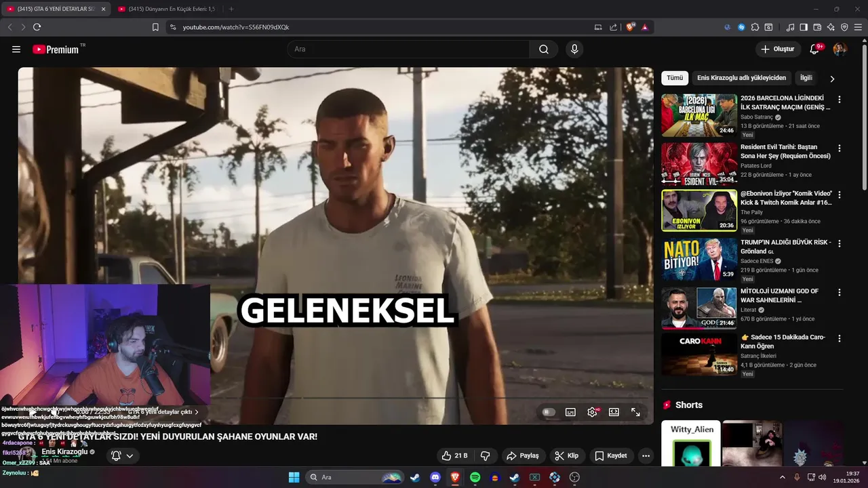Open Discord from the taskbar

[435, 477]
